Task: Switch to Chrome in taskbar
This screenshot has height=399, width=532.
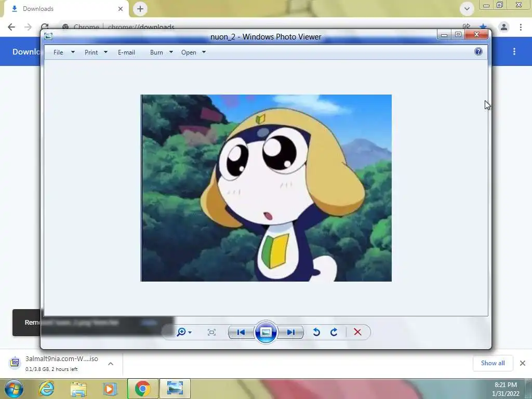Action: click(x=142, y=389)
